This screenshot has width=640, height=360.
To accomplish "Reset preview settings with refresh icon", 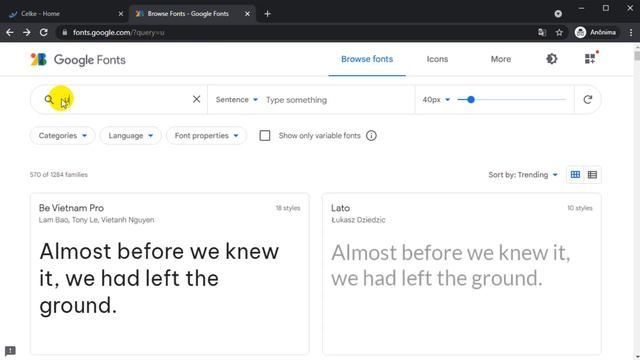I will pos(587,100).
